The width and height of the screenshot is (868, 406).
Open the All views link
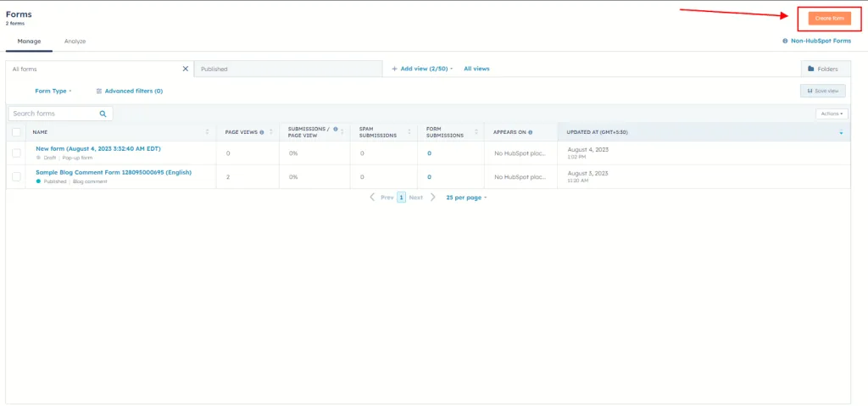coord(476,69)
